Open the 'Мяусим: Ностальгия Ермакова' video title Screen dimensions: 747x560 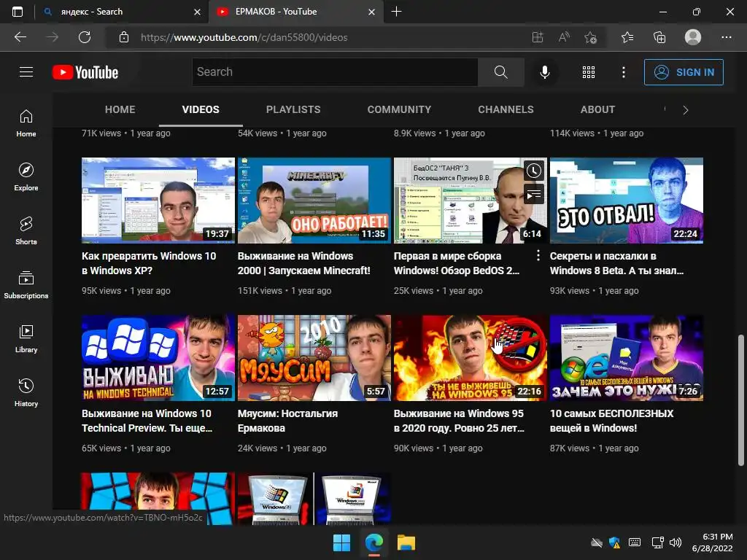pyautogui.click(x=287, y=421)
